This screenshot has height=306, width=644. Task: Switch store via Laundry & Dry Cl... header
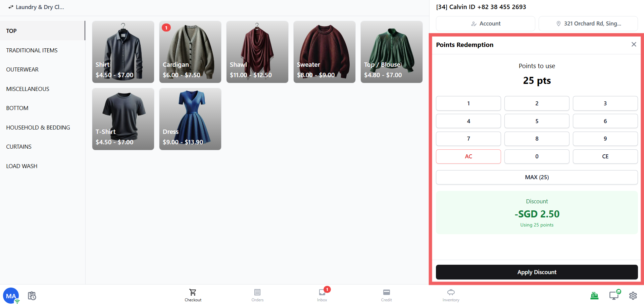[36, 7]
